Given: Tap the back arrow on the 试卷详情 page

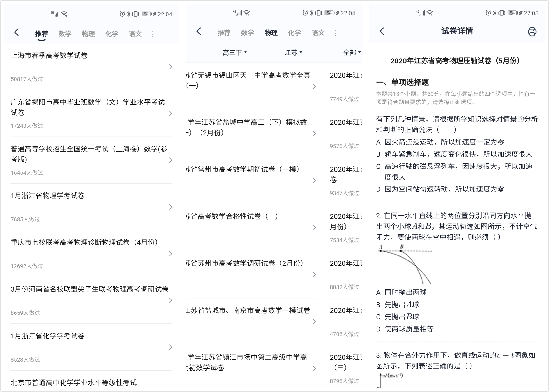Looking at the screenshot, I should click(x=381, y=31).
